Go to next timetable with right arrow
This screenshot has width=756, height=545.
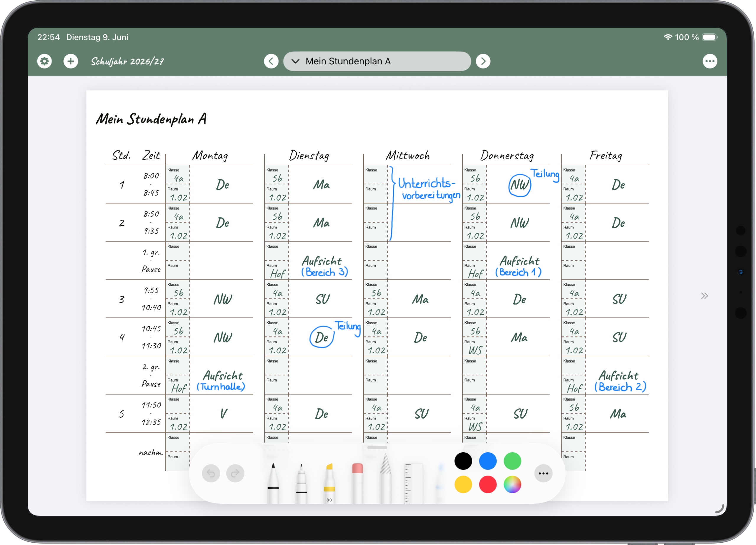click(x=483, y=61)
